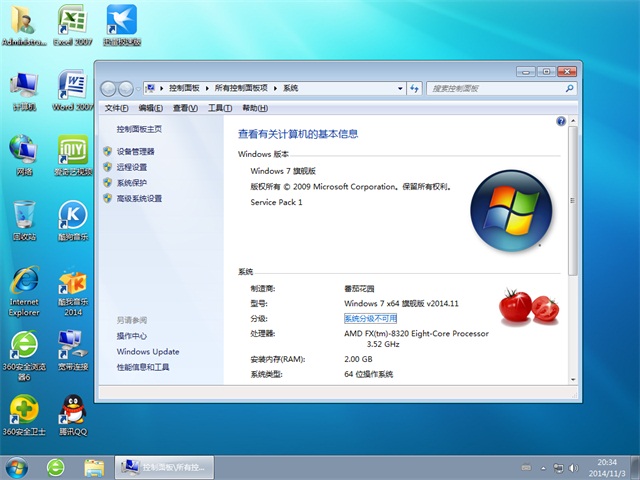The width and height of the screenshot is (640, 480).
Task: Launch Tencent QQ (腾讯QQ) desktop shortcut
Action: (x=73, y=415)
